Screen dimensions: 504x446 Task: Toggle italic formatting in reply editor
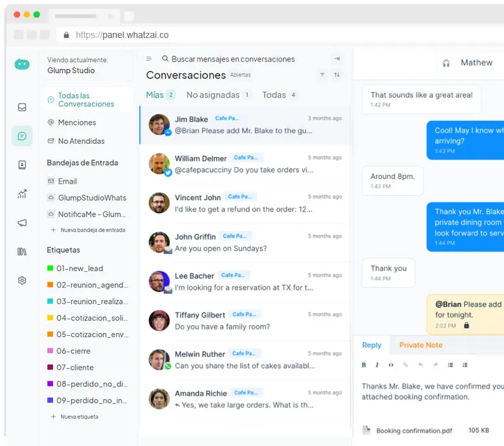377,365
